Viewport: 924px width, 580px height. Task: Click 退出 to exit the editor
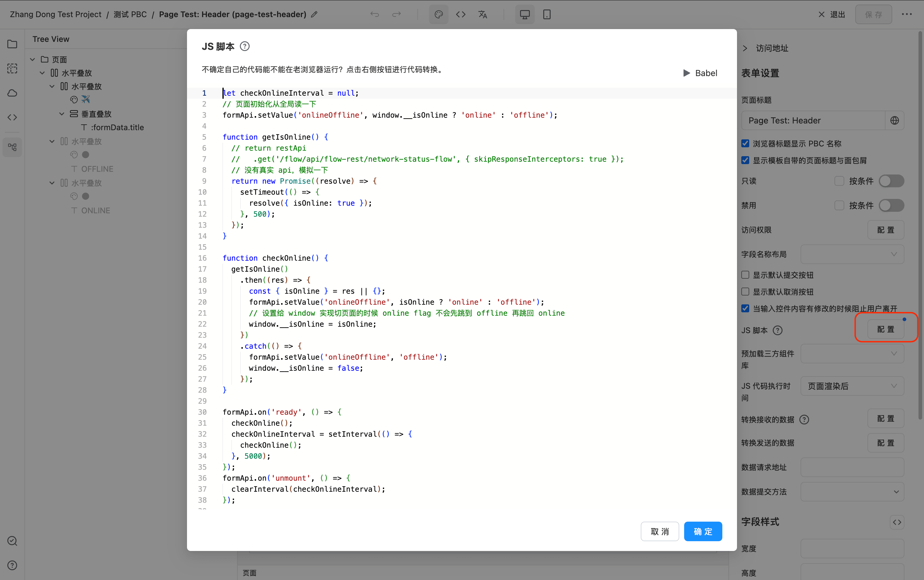[x=831, y=15]
